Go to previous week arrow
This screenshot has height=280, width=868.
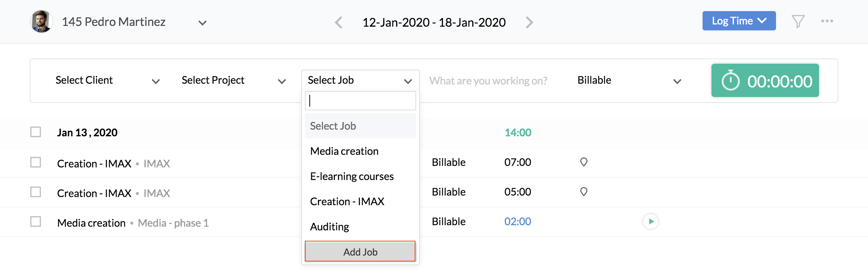338,23
